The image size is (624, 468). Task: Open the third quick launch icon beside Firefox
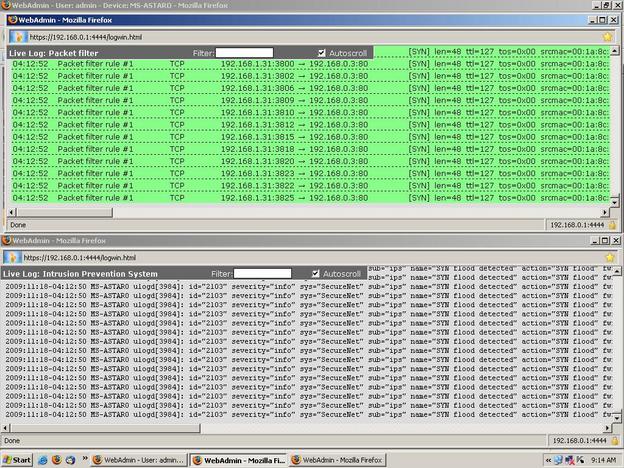click(70, 460)
